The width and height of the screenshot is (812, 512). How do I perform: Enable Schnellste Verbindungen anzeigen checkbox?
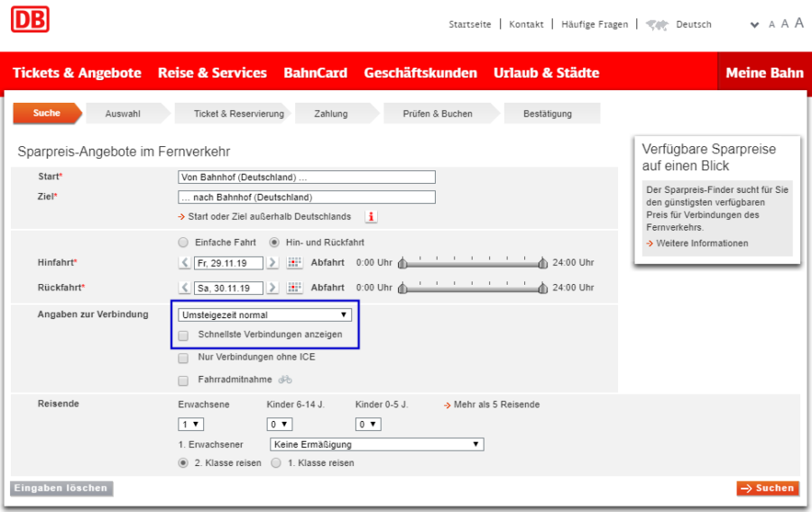click(x=183, y=335)
